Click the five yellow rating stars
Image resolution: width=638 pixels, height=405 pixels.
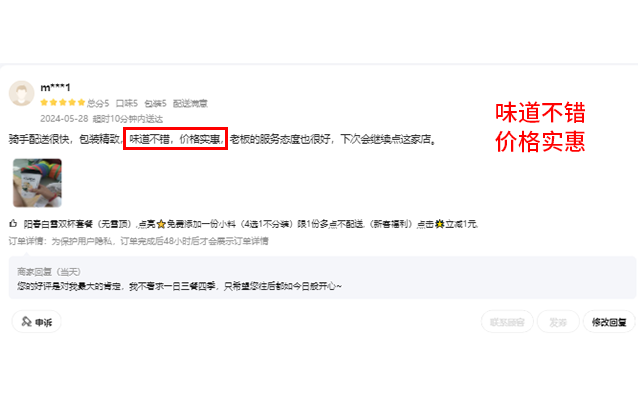[x=63, y=103]
